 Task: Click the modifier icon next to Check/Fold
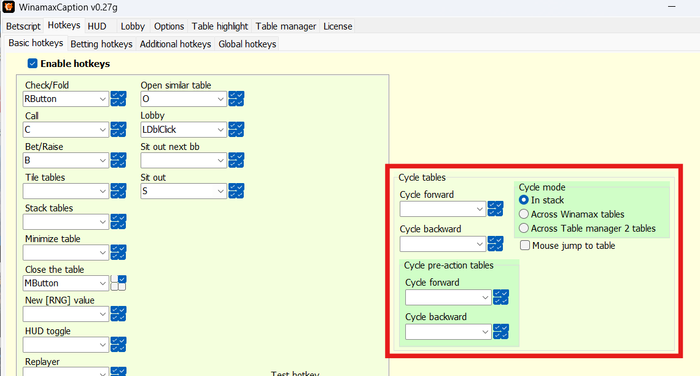[x=118, y=99]
